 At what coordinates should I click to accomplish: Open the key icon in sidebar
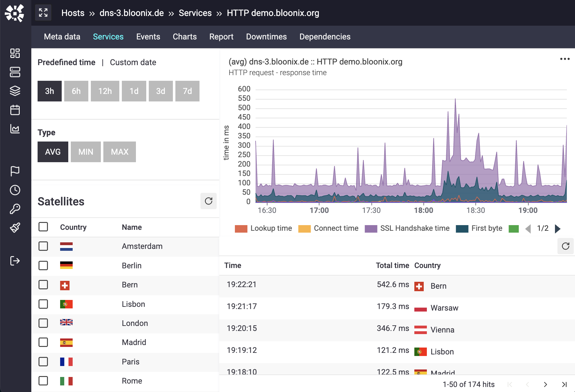pos(15,209)
